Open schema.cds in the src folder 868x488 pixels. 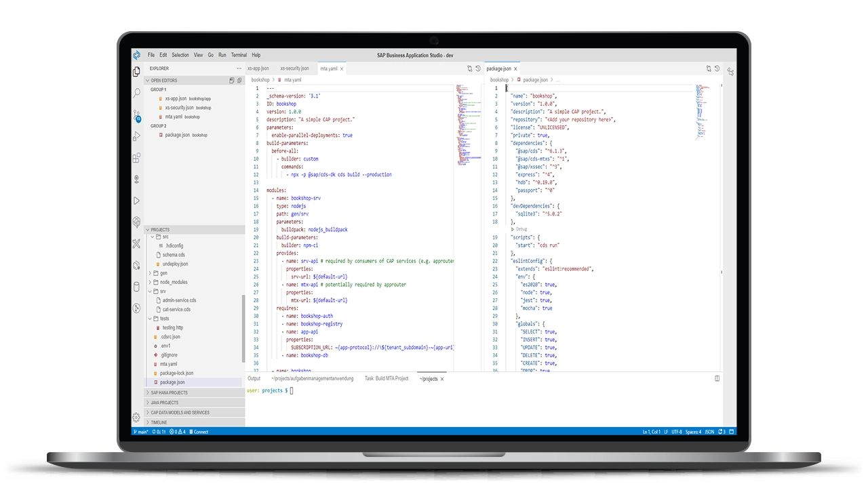174,255
